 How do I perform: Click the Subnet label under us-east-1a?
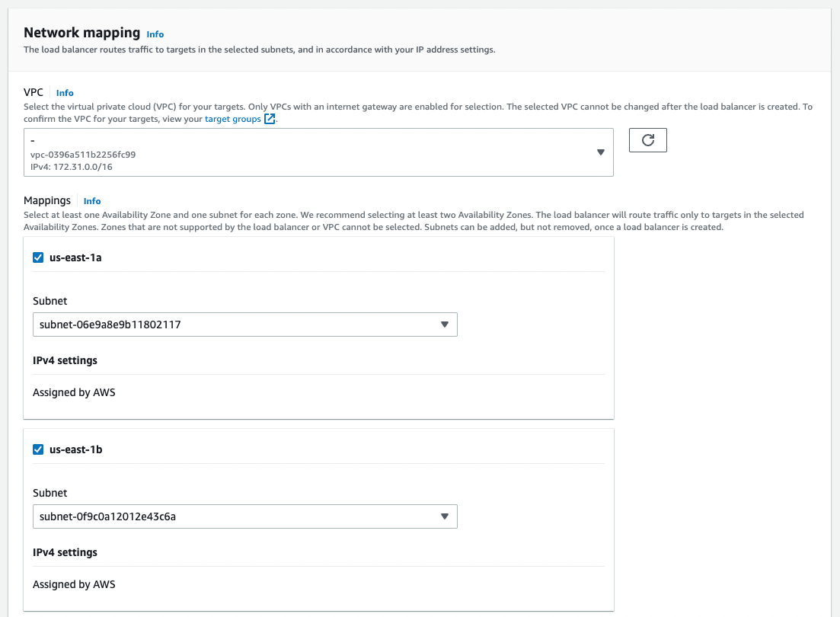[50, 301]
